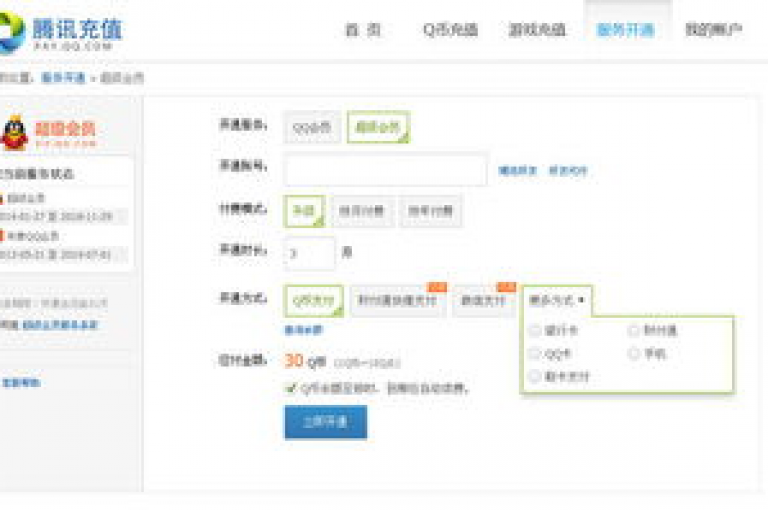Viewport: 768px width, 510px height.
Task: Select the 服务开通 navigation tab
Action: [x=625, y=30]
